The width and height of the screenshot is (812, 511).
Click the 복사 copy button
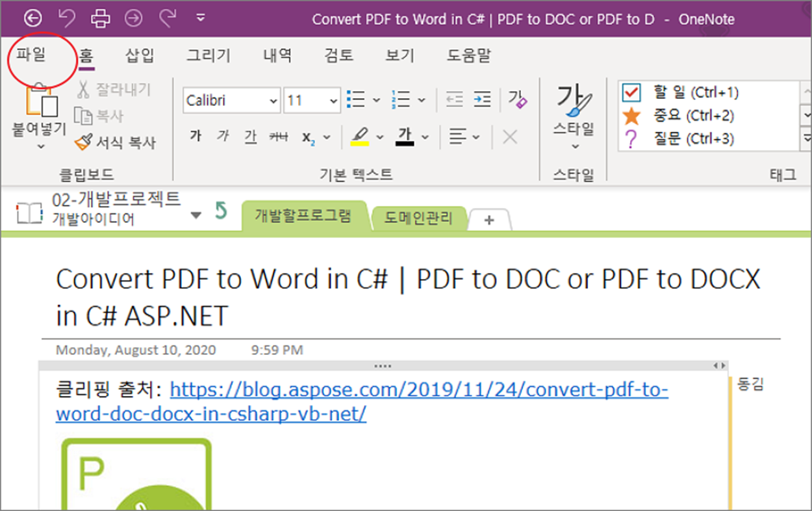click(99, 116)
